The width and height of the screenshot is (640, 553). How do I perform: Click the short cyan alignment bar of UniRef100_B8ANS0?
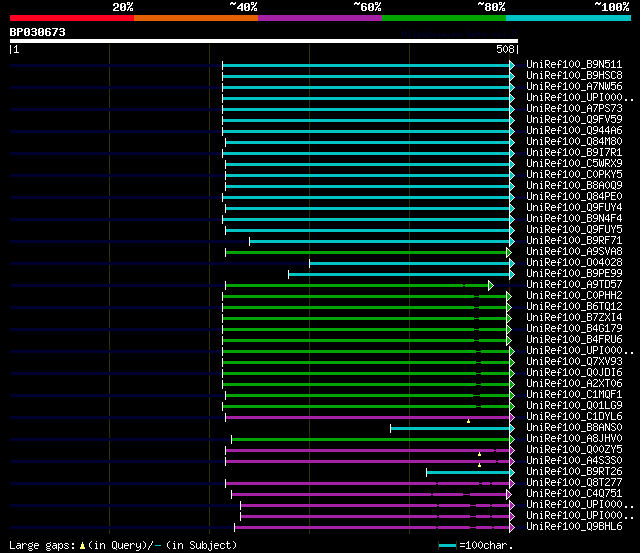coord(450,429)
